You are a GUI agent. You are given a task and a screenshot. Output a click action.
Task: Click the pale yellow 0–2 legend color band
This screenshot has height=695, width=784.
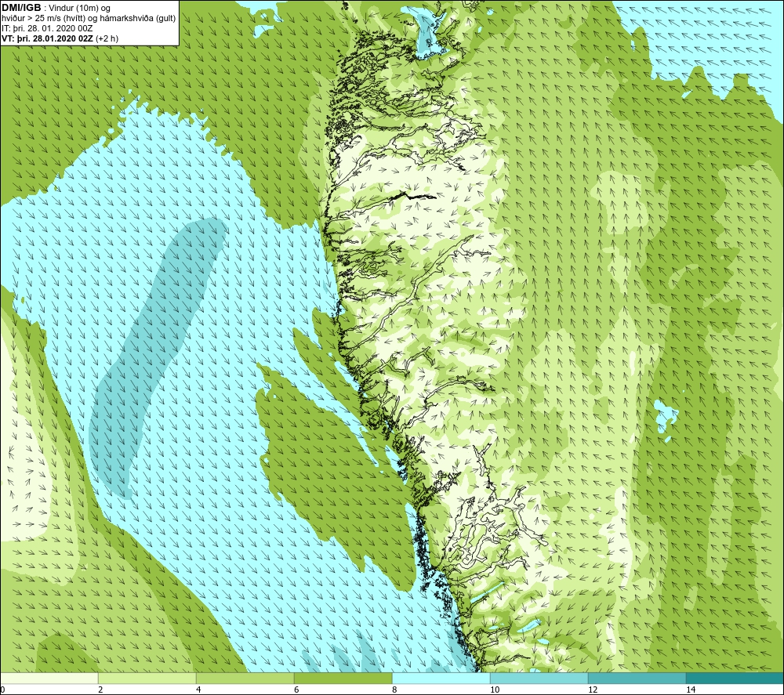pos(49,678)
